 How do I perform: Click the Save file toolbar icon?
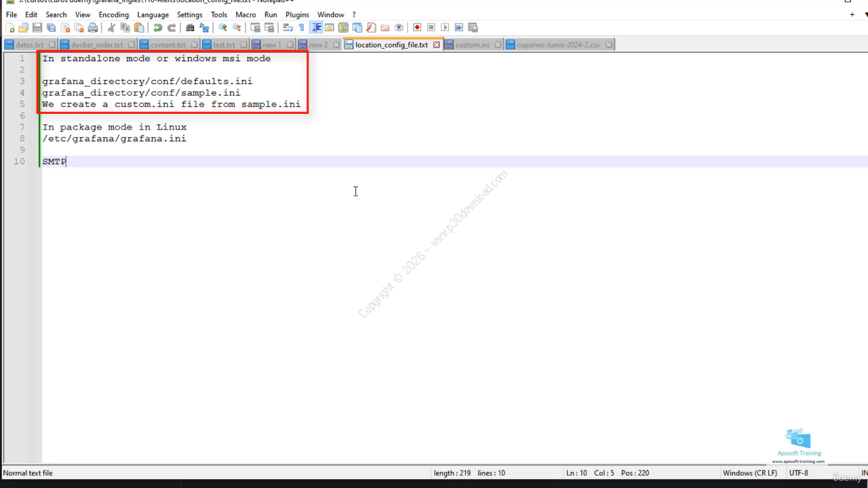37,28
